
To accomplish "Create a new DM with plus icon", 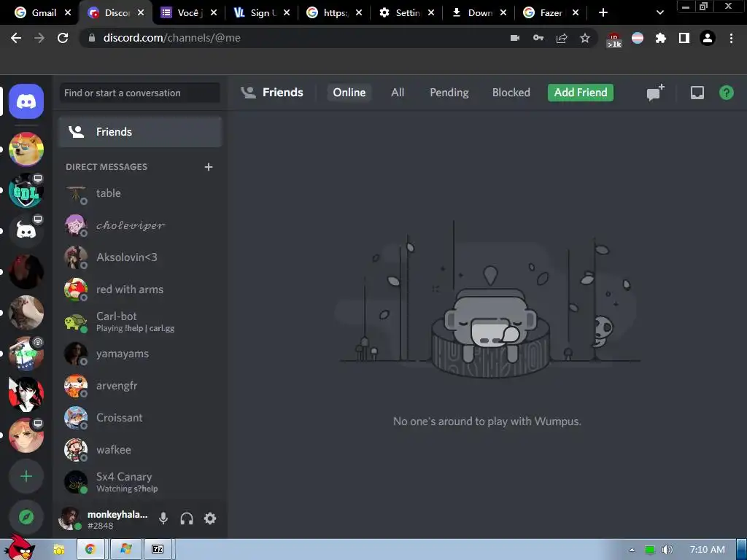I will click(x=208, y=167).
